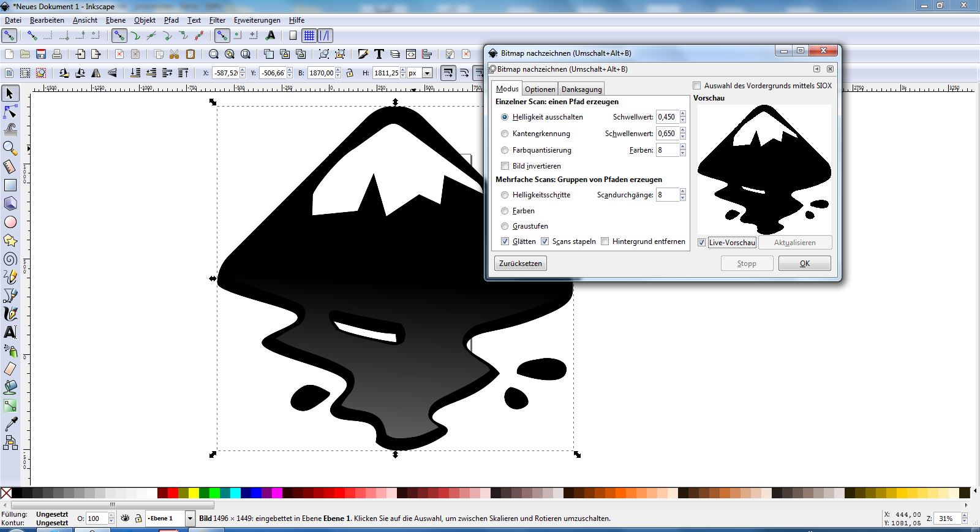
Task: Select the Star polygon tool
Action: coord(10,240)
